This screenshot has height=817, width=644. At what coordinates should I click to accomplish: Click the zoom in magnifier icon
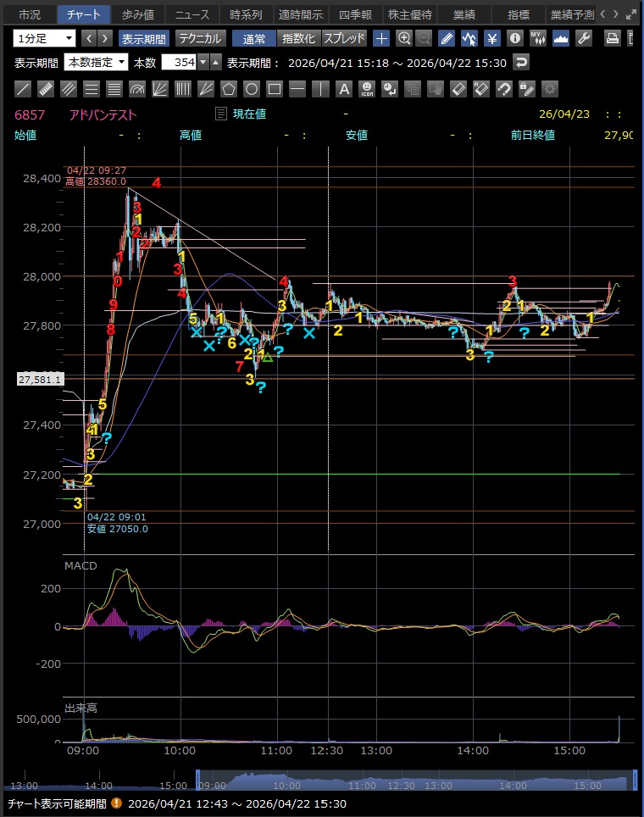(404, 38)
